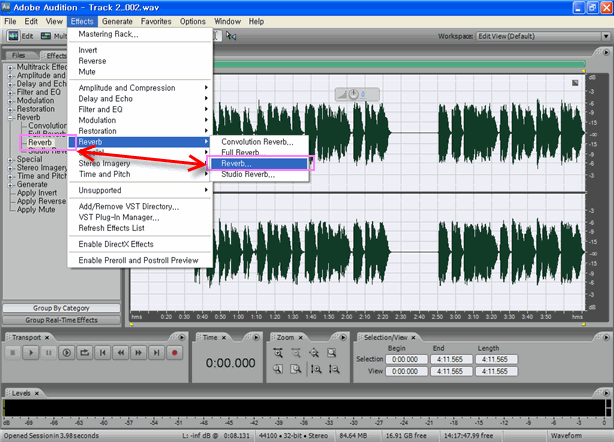Expand the Time and Pitch tree node
The width and height of the screenshot is (614, 442).
[11, 177]
